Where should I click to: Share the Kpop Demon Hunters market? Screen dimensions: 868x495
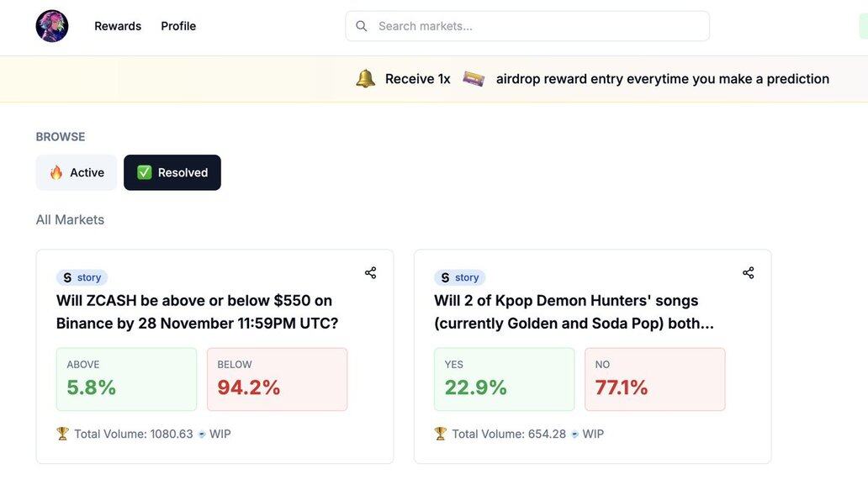[748, 272]
